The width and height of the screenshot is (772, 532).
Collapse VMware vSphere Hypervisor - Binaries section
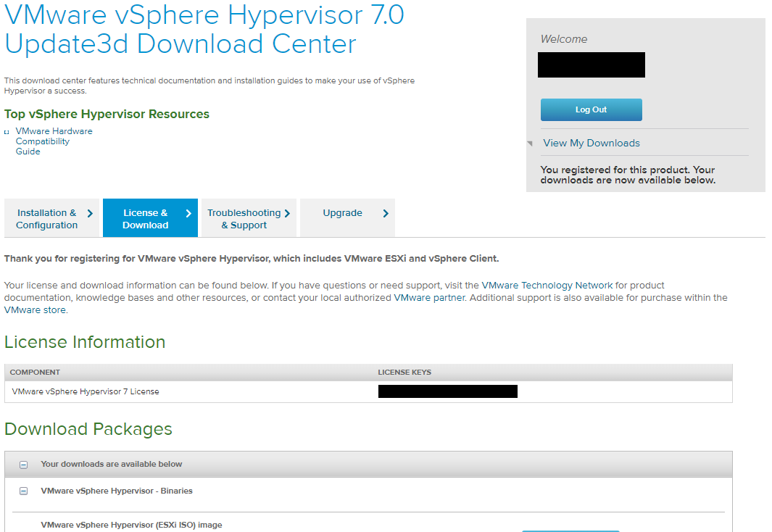click(x=24, y=491)
